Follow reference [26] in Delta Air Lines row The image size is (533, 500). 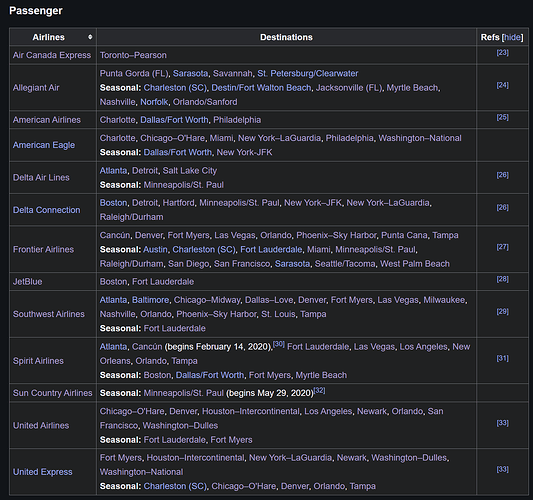pyautogui.click(x=502, y=175)
